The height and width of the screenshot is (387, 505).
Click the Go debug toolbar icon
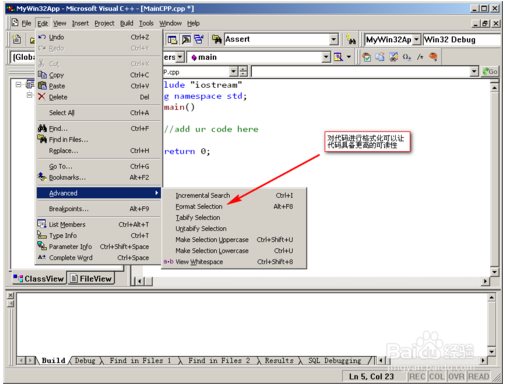[x=420, y=57]
